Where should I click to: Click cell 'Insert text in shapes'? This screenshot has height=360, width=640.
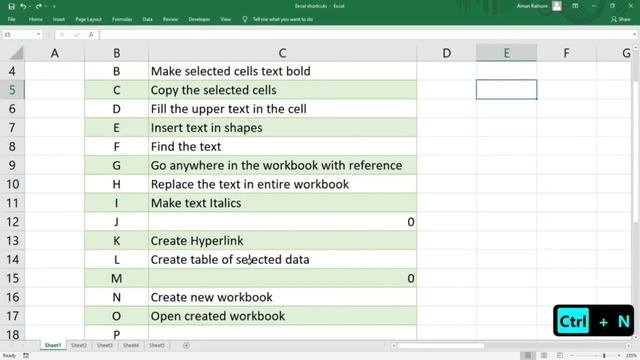pyautogui.click(x=282, y=127)
